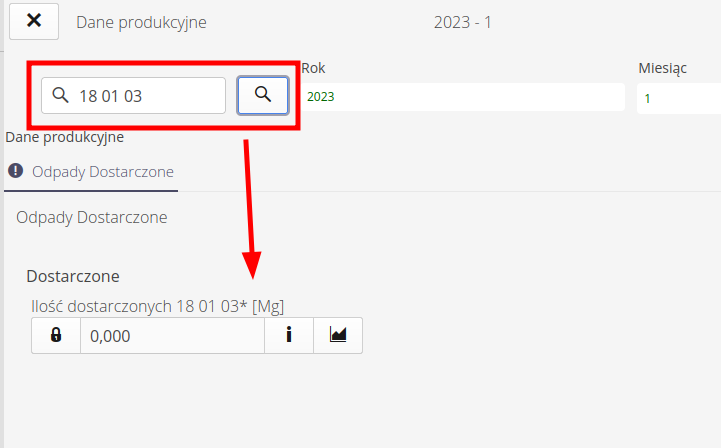Click the Rok field showing 2023

(463, 97)
